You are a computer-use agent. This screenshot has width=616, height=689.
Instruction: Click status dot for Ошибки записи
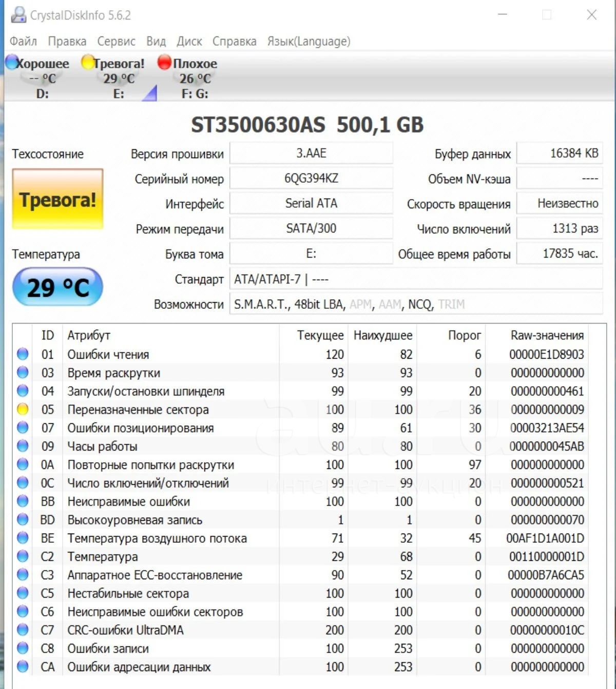coord(23,648)
